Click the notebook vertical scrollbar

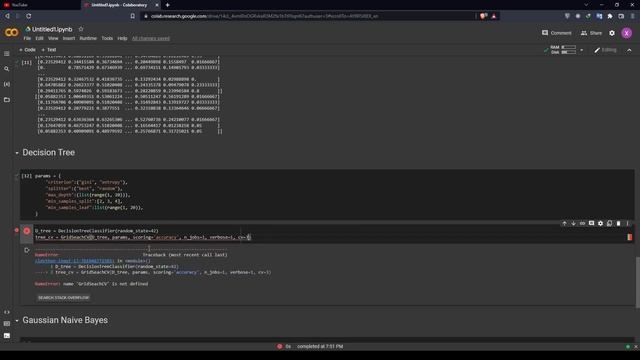pos(638,282)
